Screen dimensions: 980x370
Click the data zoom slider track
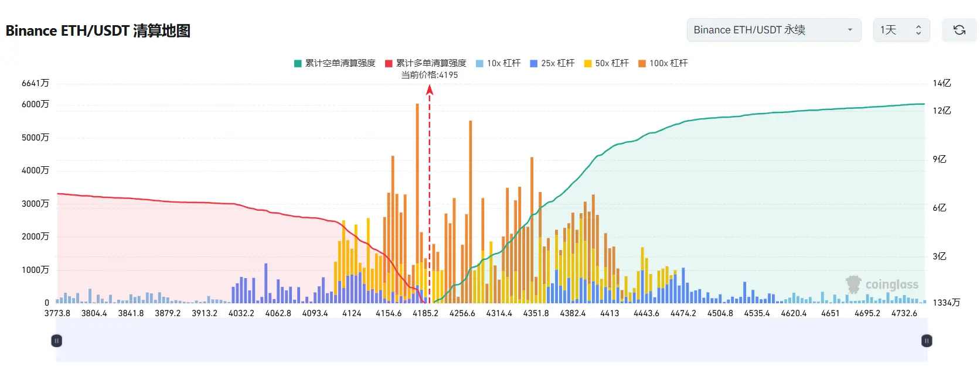492,340
